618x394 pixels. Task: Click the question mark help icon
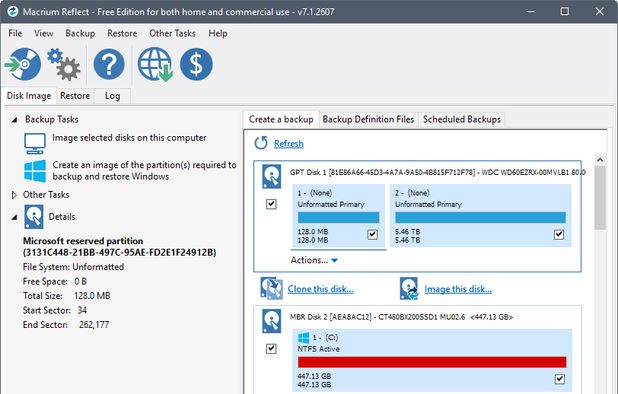pyautogui.click(x=109, y=64)
